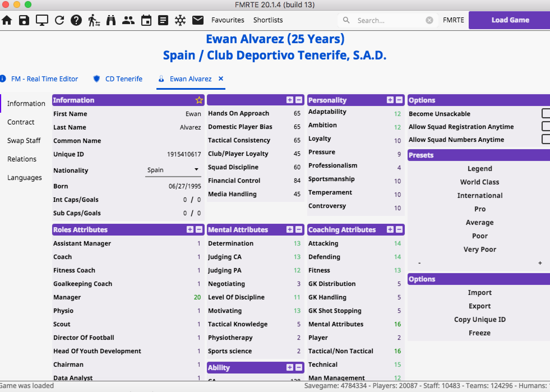
Task: Open the Nationality Spain dropdown
Action: (173, 170)
